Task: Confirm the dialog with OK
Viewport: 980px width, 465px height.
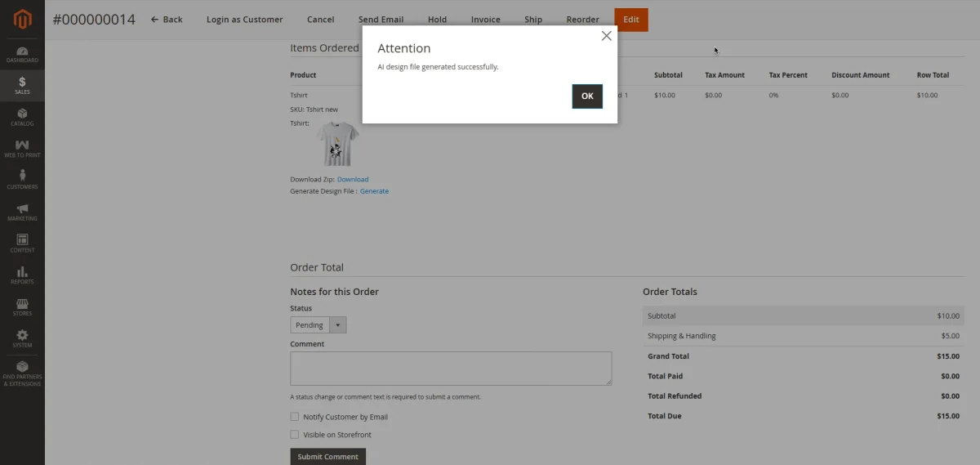Action: tap(587, 96)
